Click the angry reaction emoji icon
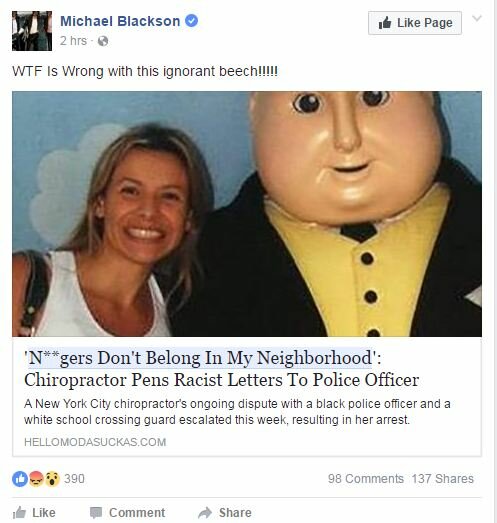497x523 pixels. (36, 479)
